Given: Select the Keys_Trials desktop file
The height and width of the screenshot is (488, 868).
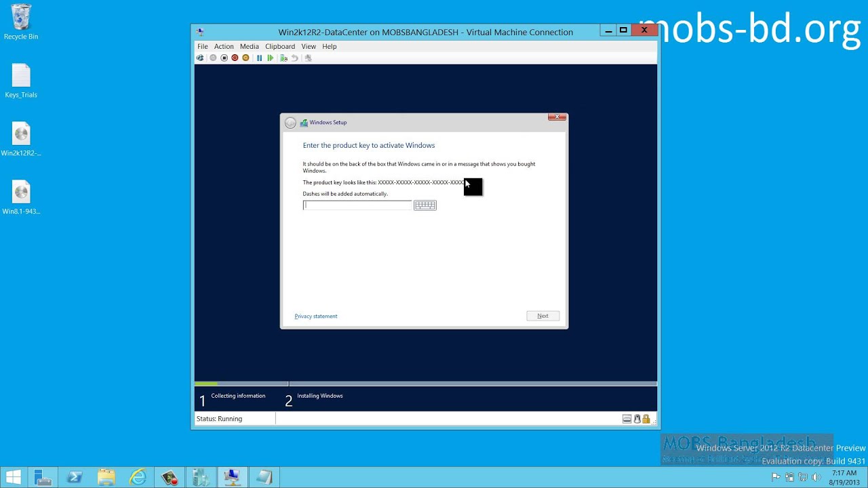Looking at the screenshot, I should [21, 81].
